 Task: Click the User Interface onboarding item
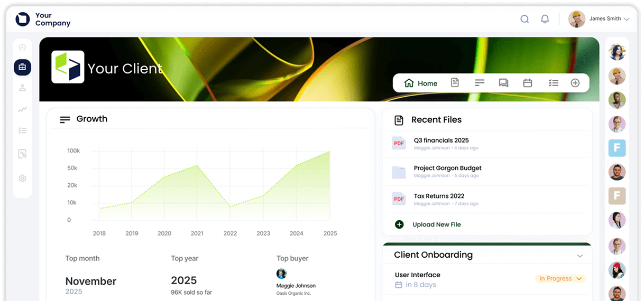pyautogui.click(x=418, y=275)
